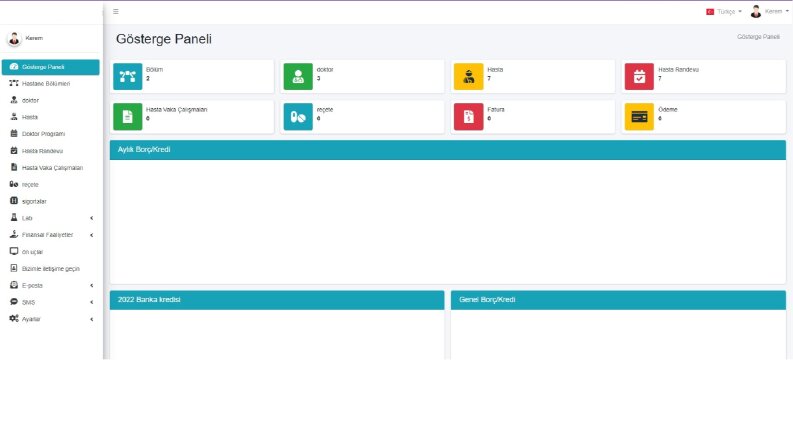The height and width of the screenshot is (446, 793).
Task: Click the Hasta sidebar icon
Action: point(14,117)
